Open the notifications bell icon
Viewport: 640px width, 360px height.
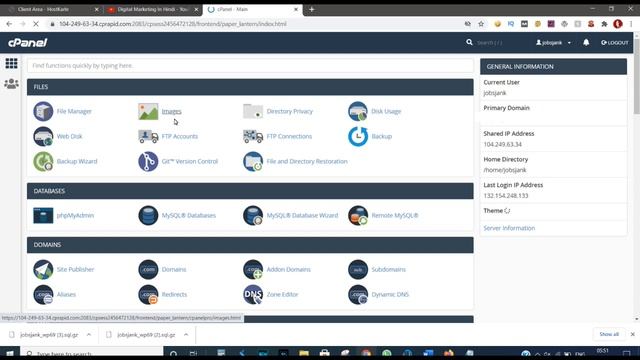586,42
